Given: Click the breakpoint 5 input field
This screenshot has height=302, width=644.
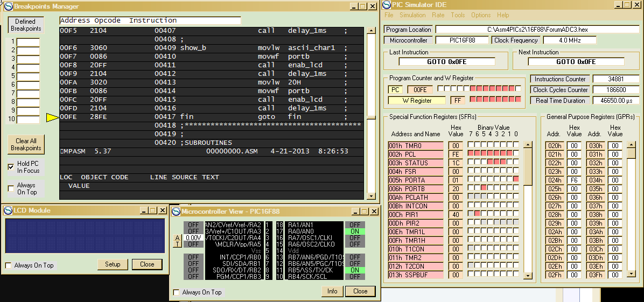Looking at the screenshot, I should pos(28,76).
